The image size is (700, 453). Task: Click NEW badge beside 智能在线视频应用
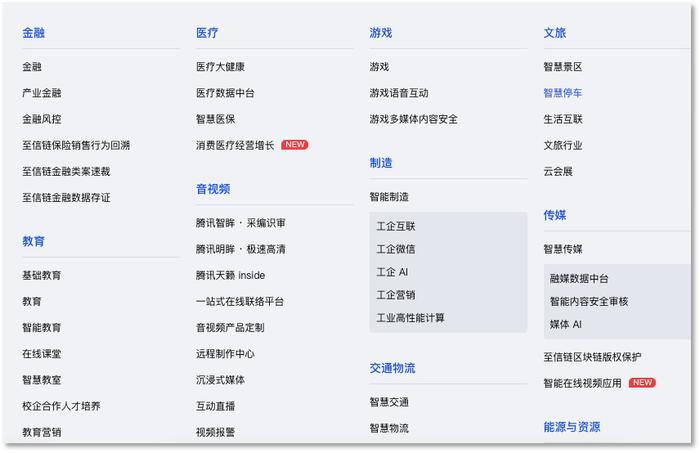tap(642, 382)
